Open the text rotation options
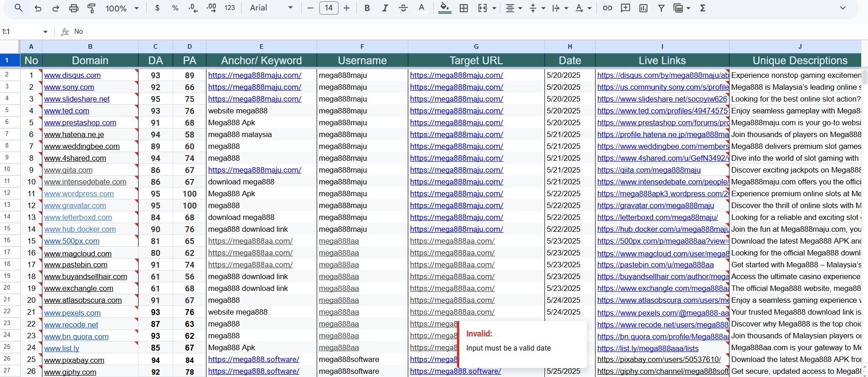868x377 pixels. click(583, 8)
